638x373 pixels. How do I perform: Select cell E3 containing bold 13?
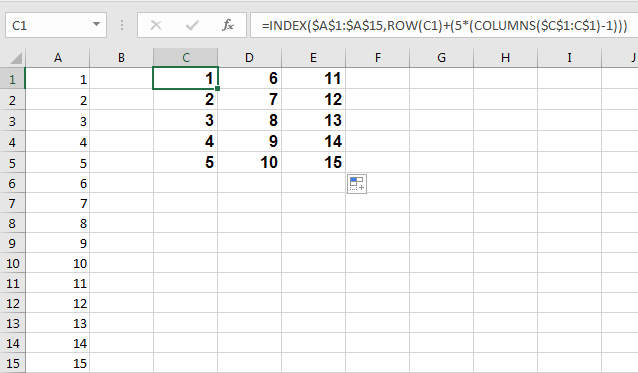click(313, 121)
